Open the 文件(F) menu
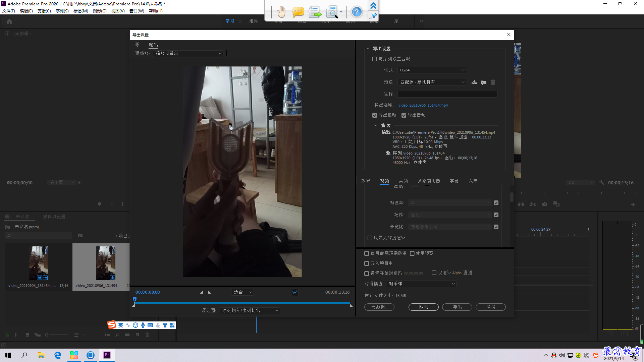 [9, 11]
